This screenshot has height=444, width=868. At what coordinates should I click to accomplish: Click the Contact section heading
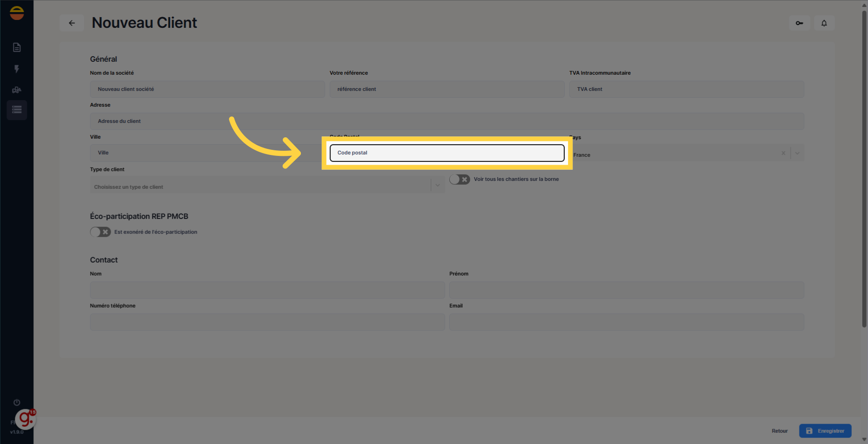click(104, 260)
